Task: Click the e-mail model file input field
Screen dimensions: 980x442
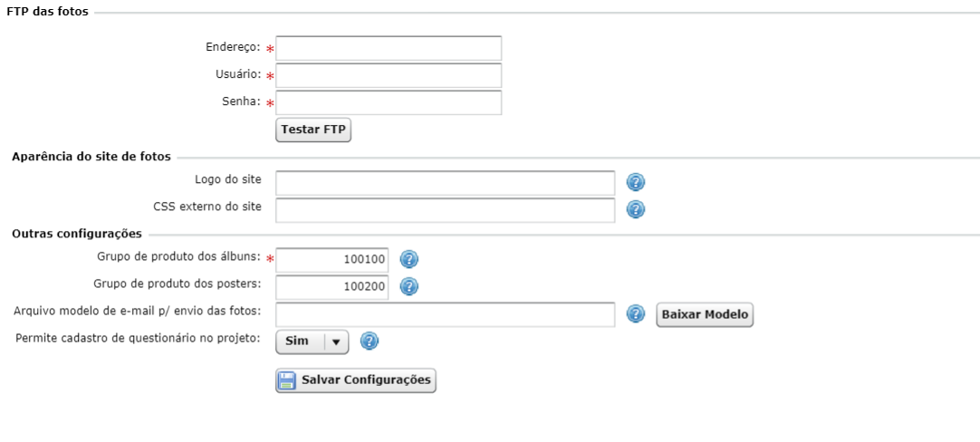Action: tap(445, 314)
